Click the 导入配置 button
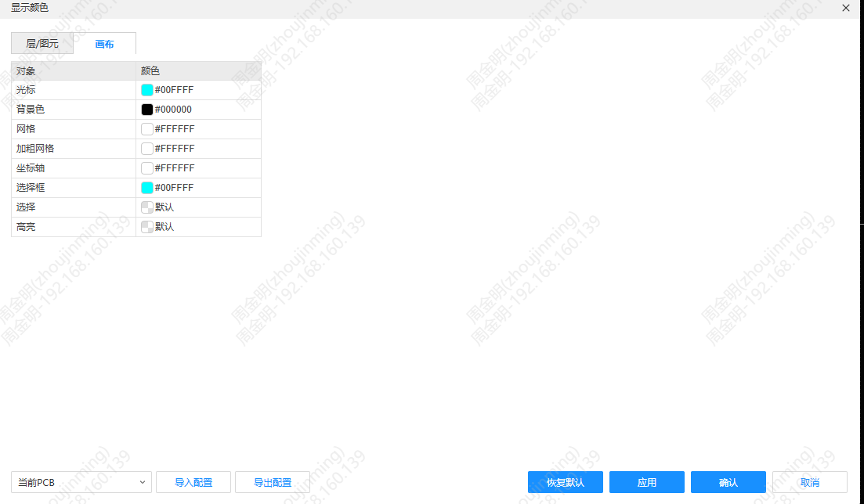The height and width of the screenshot is (504, 864). [x=193, y=483]
